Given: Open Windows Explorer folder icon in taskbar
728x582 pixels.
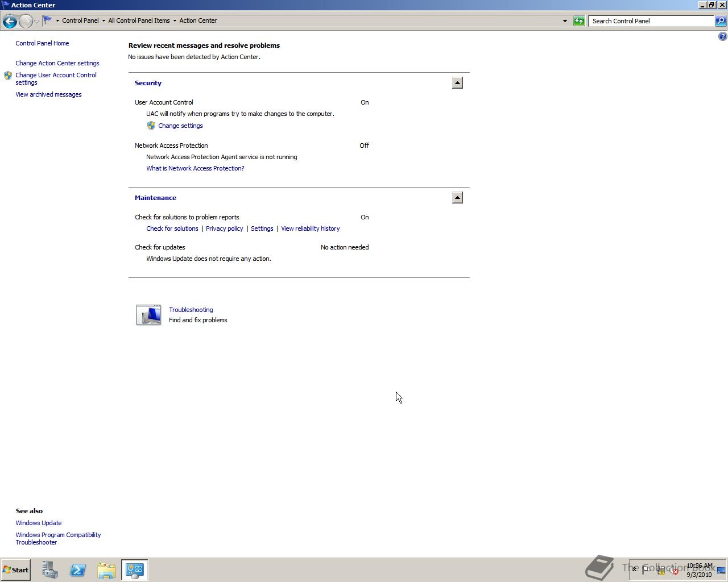Looking at the screenshot, I should [106, 570].
